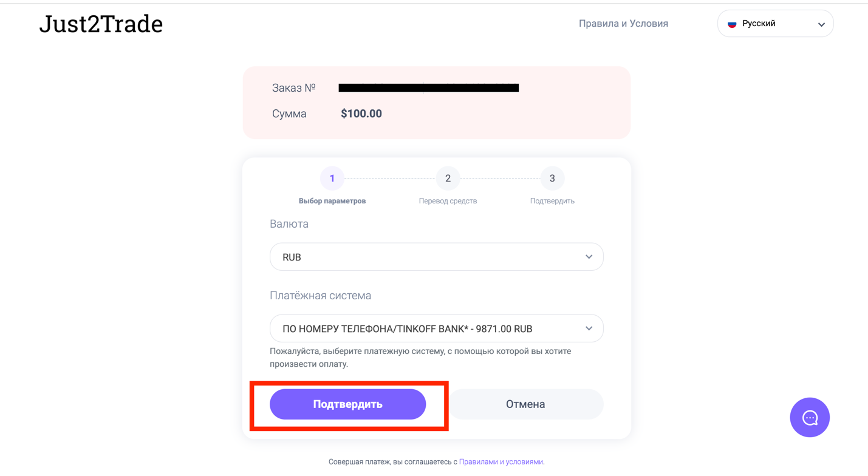Screen dimensions: 868x476
Task: Select the step 2 circle
Action: 448,178
